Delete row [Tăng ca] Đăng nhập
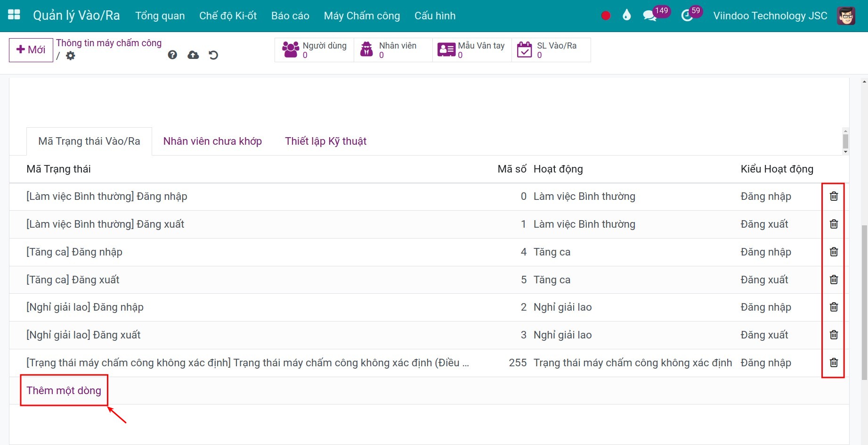The width and height of the screenshot is (868, 445). coord(834,252)
